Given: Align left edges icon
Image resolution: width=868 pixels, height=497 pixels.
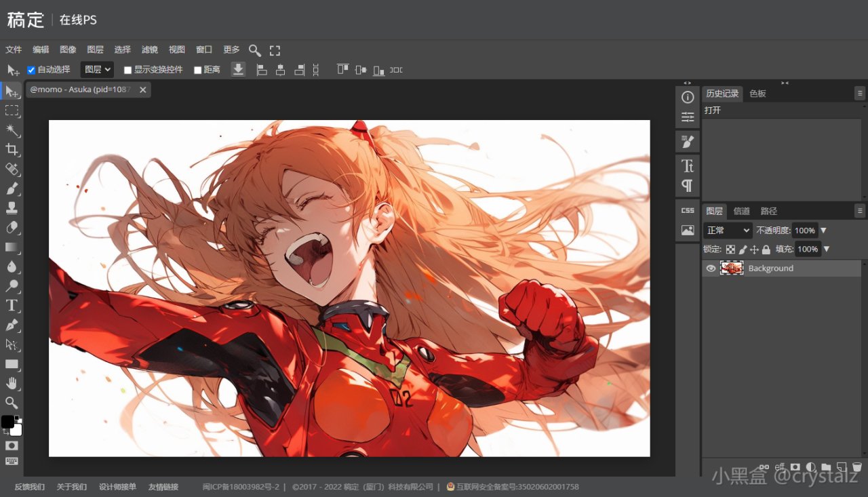Looking at the screenshot, I should tap(262, 69).
